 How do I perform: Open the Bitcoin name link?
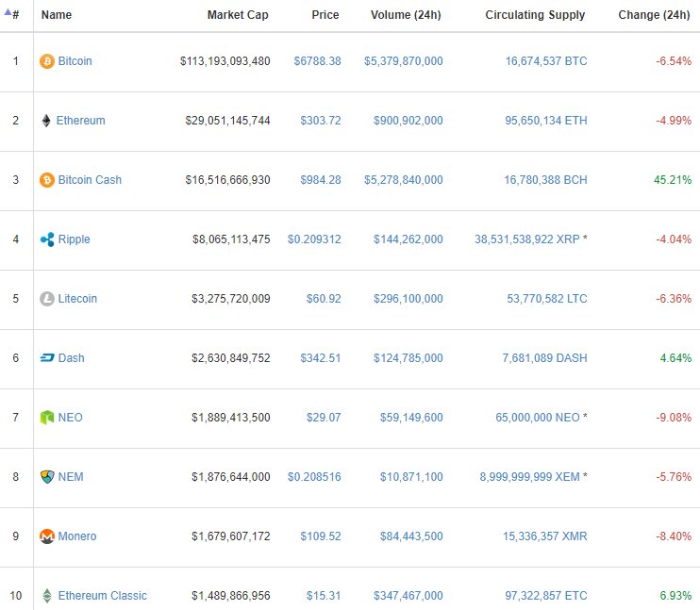(x=75, y=61)
